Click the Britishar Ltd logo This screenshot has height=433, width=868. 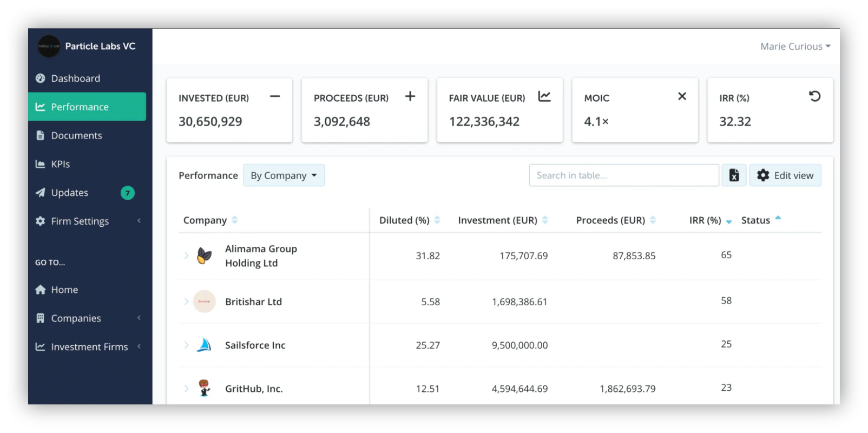coord(205,301)
